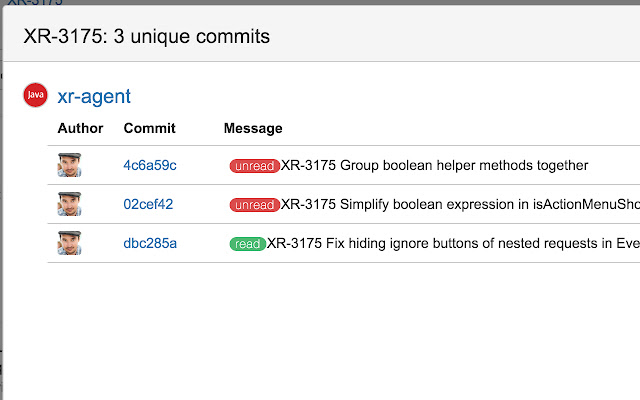Click the 'XR-3175: 3 unique commits' dialog title

146,38
